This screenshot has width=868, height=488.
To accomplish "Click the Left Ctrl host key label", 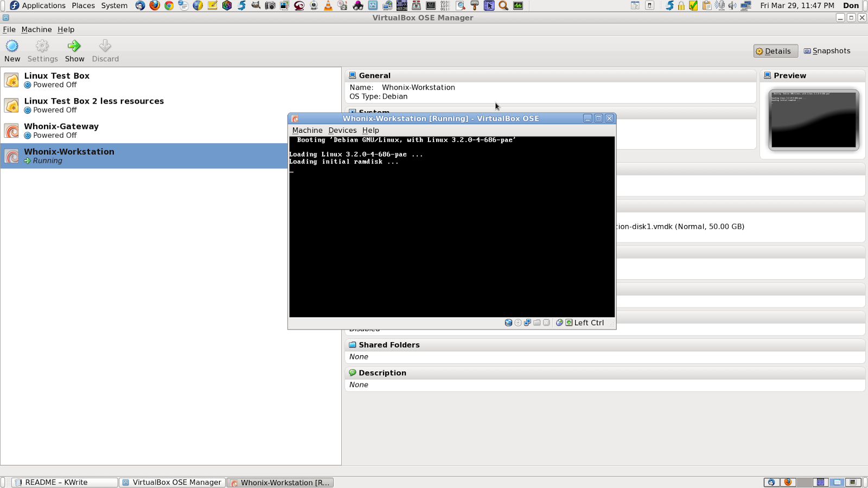I will [x=589, y=323].
